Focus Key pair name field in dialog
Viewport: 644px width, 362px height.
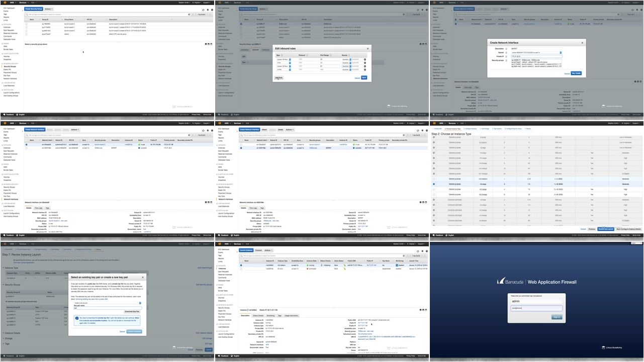coord(108,308)
